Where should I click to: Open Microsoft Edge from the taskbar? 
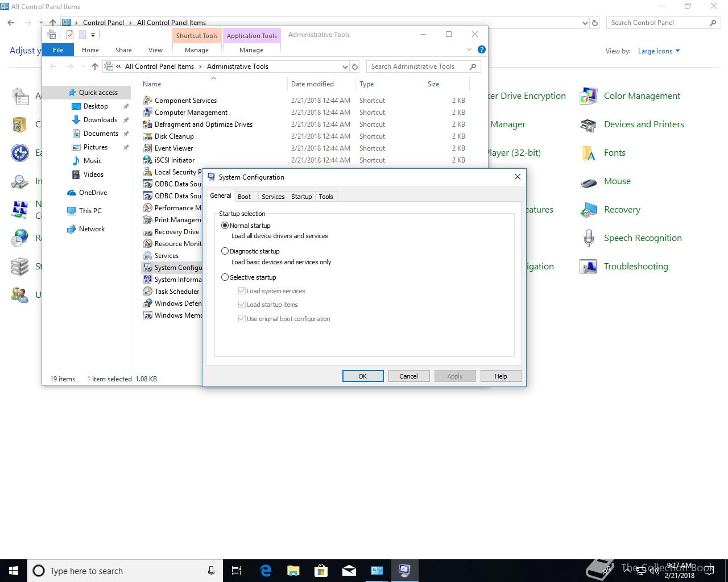(x=266, y=571)
